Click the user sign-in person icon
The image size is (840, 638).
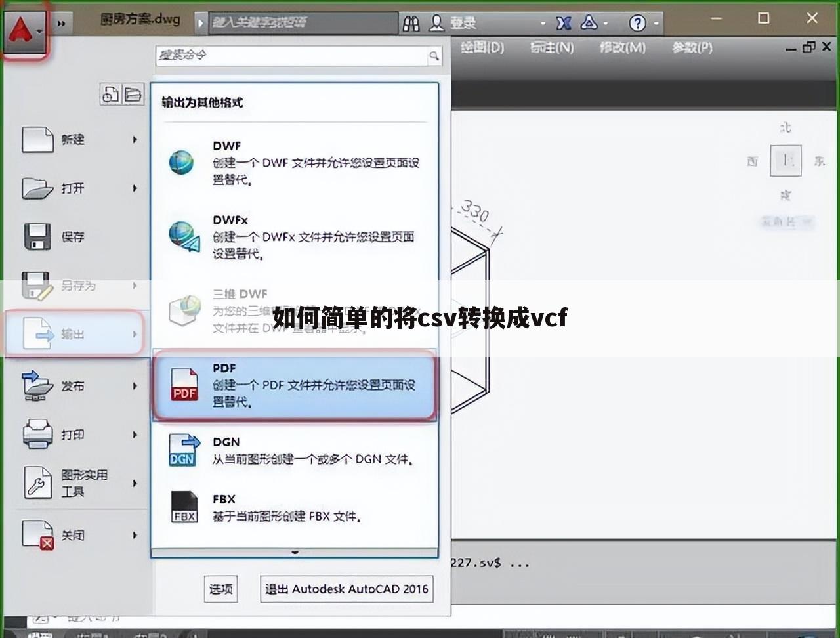tap(436, 24)
